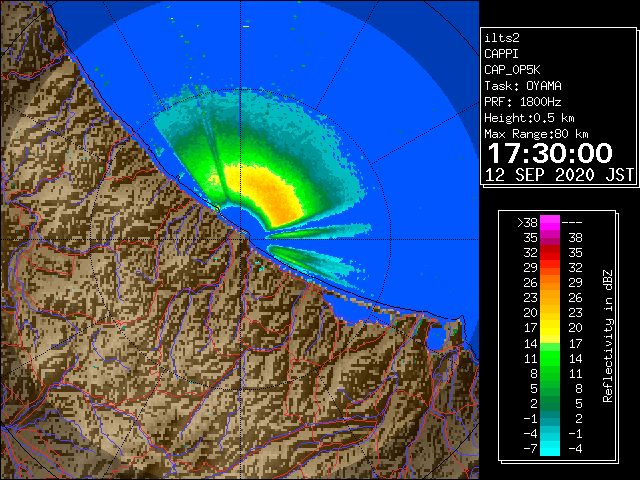Pick the yellow 17–20 dBZ legend swatch
The image size is (640, 480).
point(550,328)
